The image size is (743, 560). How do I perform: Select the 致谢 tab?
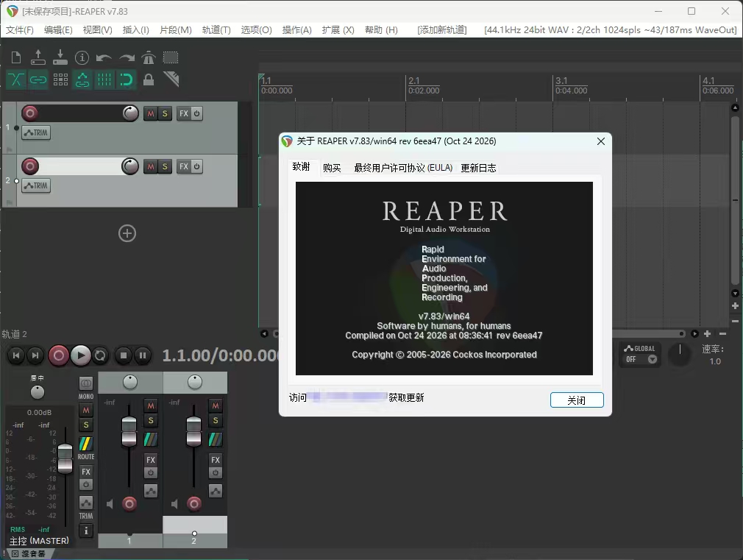(302, 167)
